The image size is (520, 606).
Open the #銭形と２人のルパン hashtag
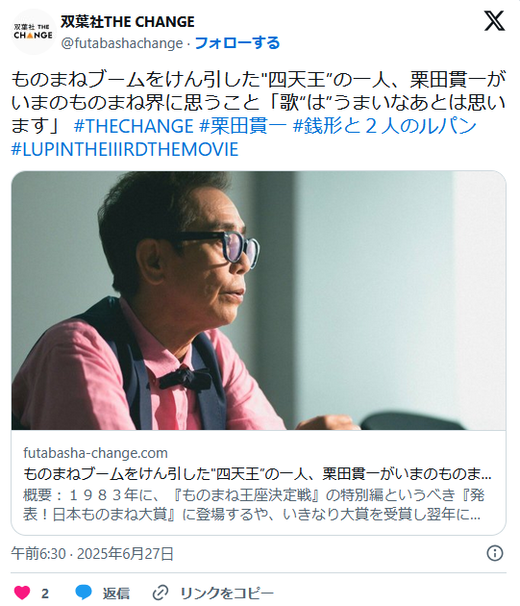pyautogui.click(x=384, y=126)
